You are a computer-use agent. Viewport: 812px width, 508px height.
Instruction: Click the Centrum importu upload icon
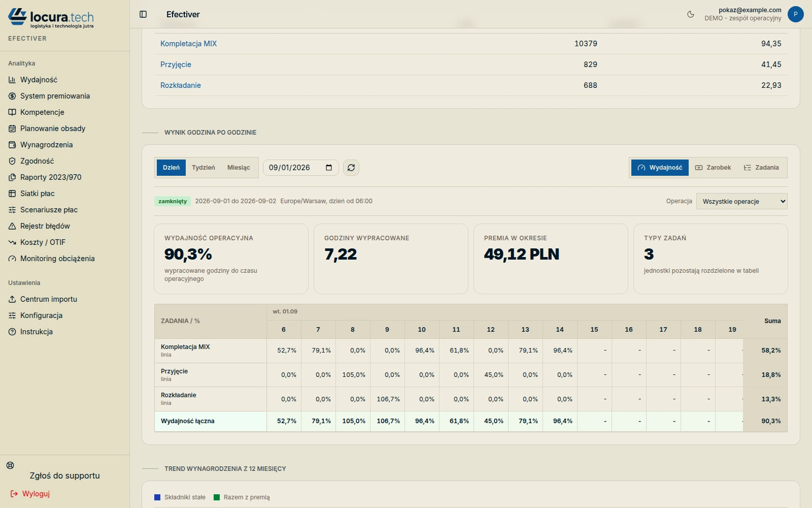(x=12, y=299)
